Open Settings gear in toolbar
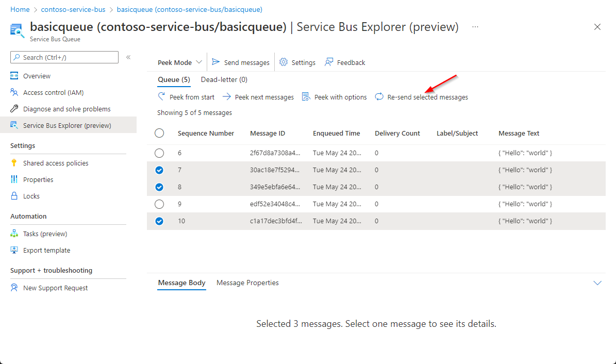Viewport: 616px width, 364px height. click(284, 62)
